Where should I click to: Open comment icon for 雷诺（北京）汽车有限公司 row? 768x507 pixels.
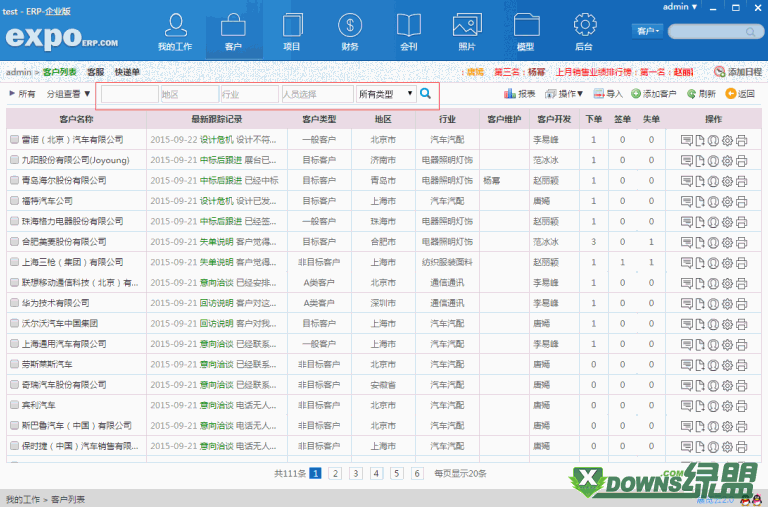click(687, 140)
